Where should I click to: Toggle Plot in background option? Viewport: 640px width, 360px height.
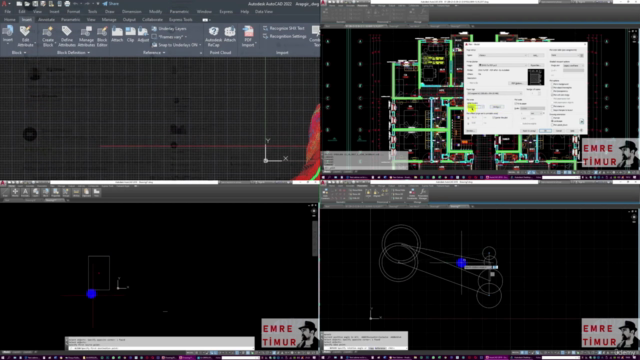(x=552, y=84)
